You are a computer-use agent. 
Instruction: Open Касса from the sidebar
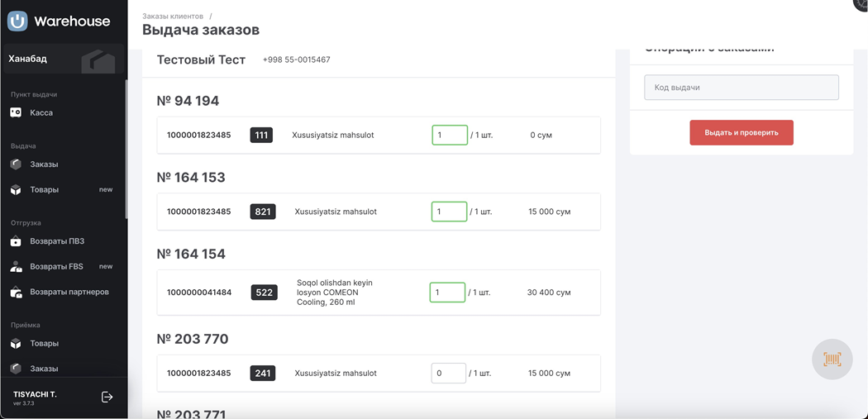pyautogui.click(x=41, y=112)
